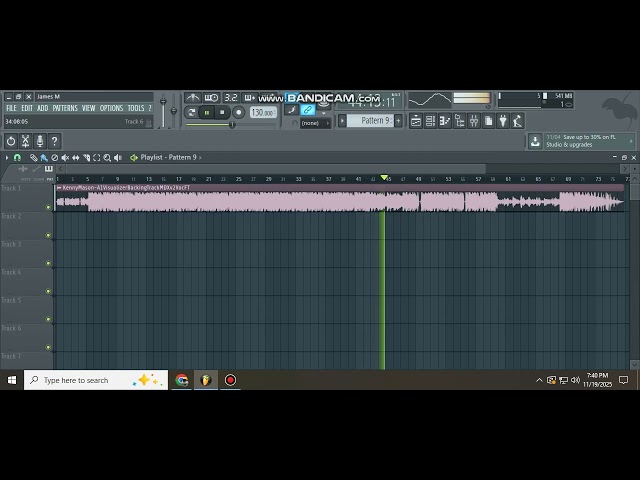Open the PATTERNS menu
The width and height of the screenshot is (640, 480).
coord(65,108)
